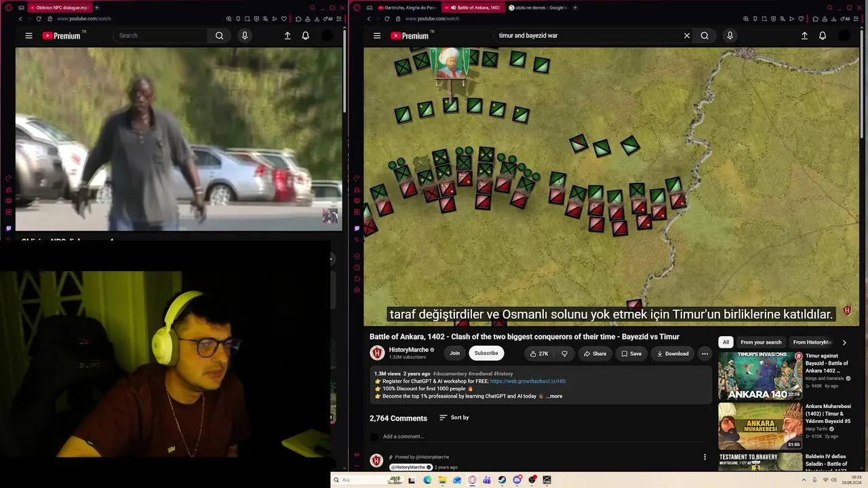Screen dimensions: 868x488
Task: Open HistoryMarche channel avatar
Action: click(377, 353)
